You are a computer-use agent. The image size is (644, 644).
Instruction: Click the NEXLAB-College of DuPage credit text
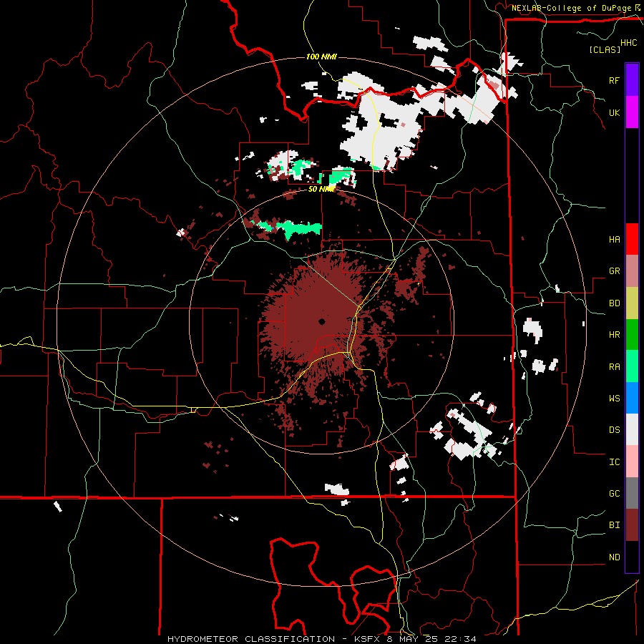click(x=571, y=8)
